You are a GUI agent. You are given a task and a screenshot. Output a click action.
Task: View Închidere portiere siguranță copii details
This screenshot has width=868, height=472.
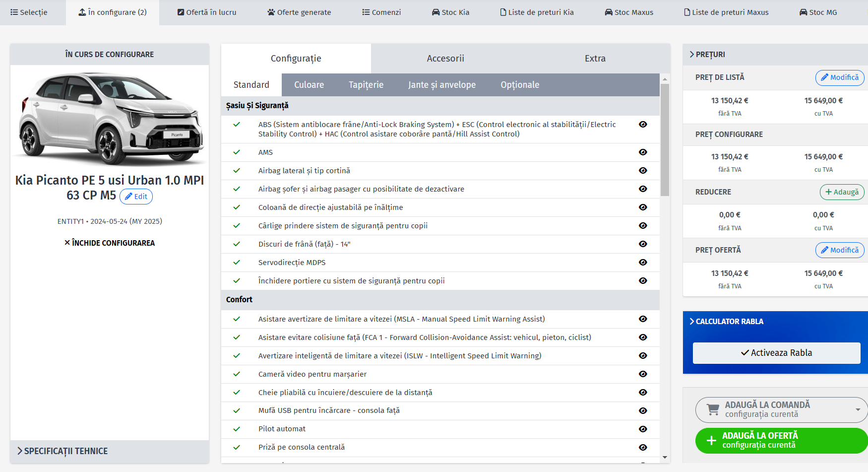pos(643,281)
